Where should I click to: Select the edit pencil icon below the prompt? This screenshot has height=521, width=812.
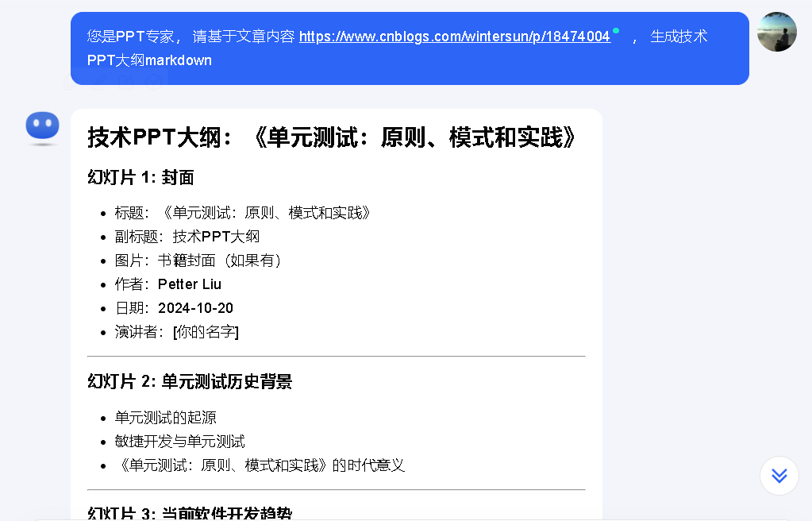[98, 84]
